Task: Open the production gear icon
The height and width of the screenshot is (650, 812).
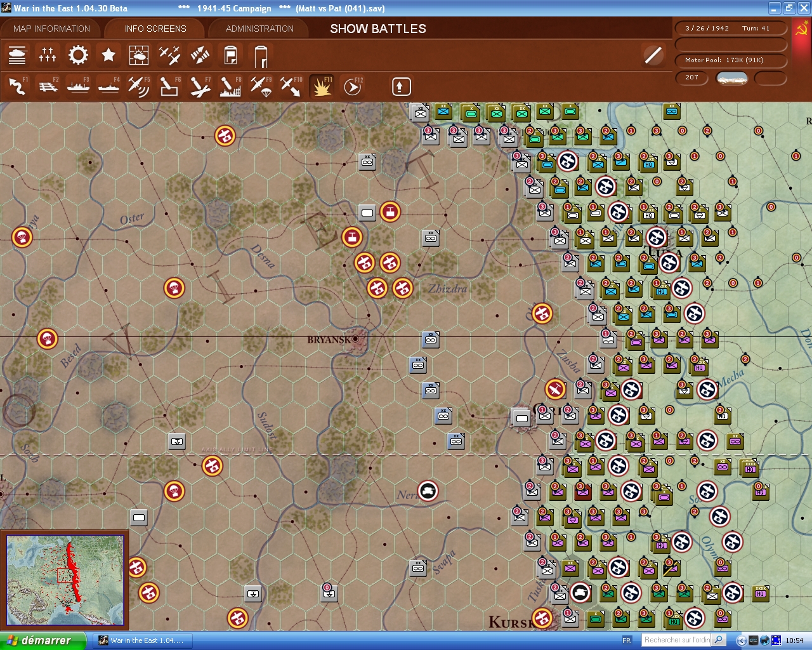Action: coord(78,55)
